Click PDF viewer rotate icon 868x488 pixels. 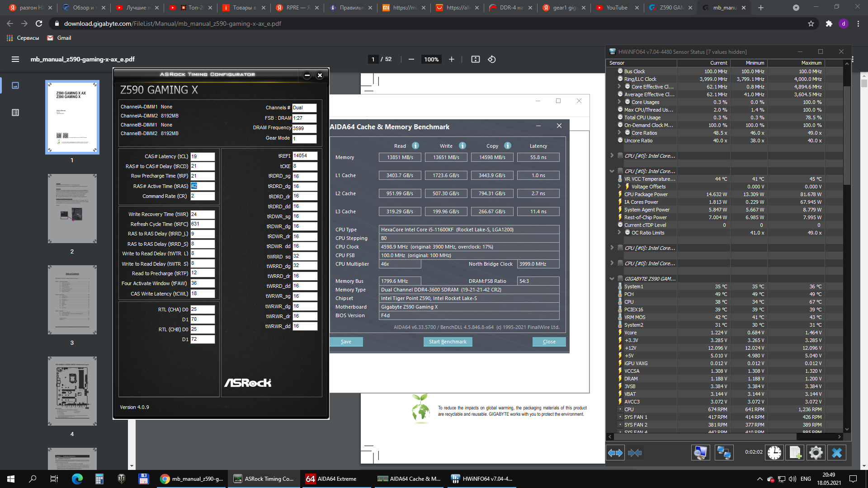tap(492, 59)
